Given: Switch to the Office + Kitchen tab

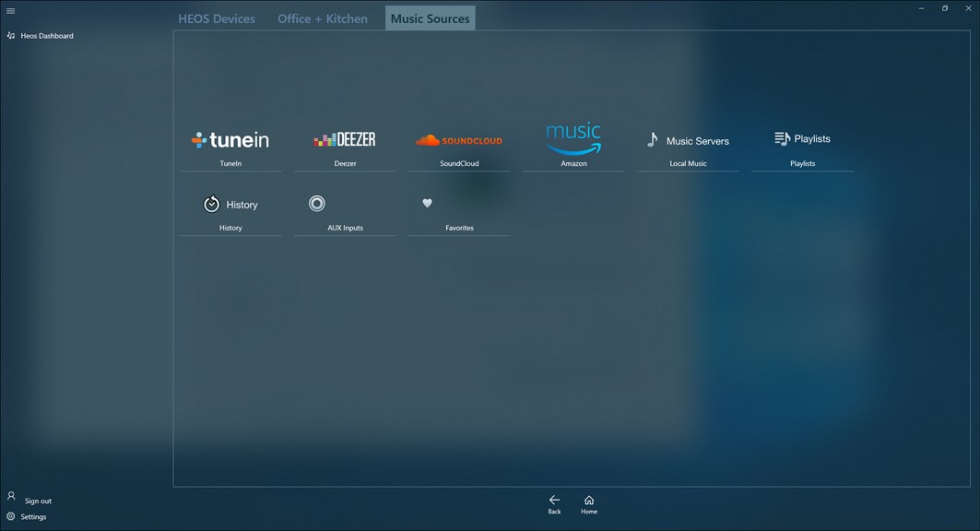Looking at the screenshot, I should point(323,18).
